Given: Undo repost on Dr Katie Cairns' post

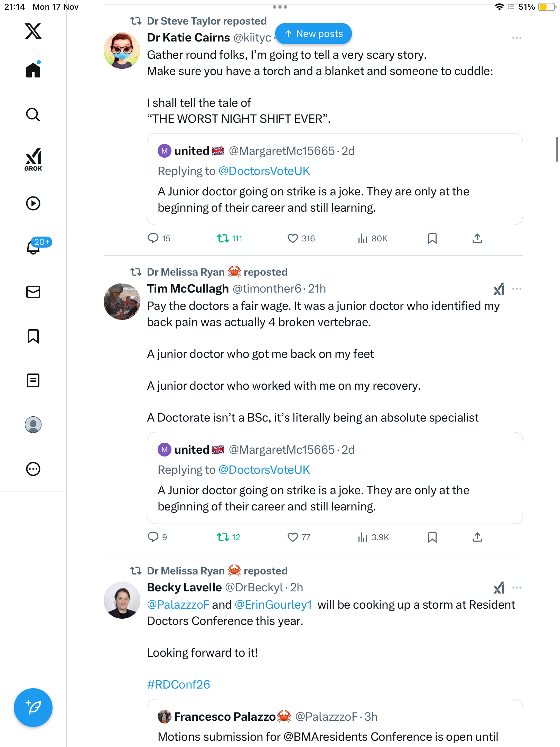Looking at the screenshot, I should [x=223, y=238].
